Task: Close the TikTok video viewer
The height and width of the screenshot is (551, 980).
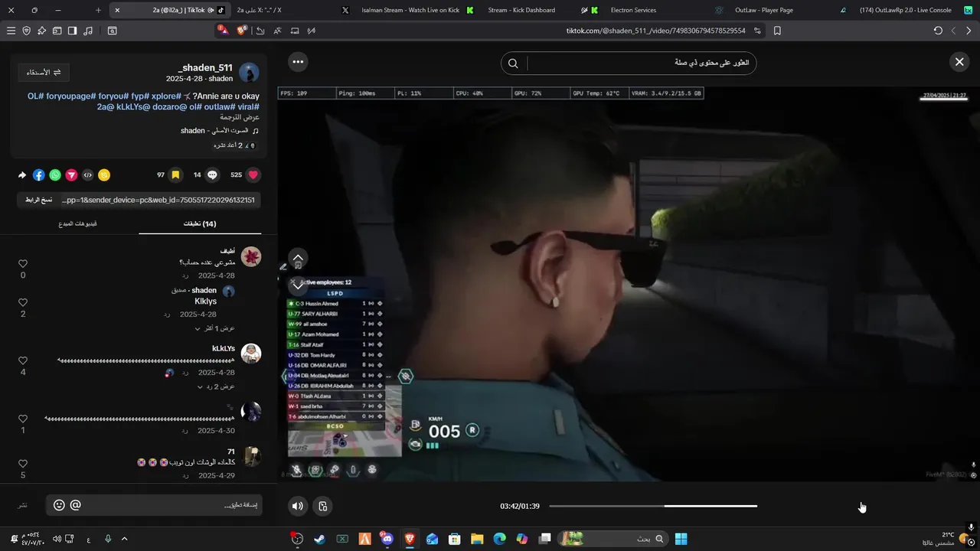Action: 959,62
